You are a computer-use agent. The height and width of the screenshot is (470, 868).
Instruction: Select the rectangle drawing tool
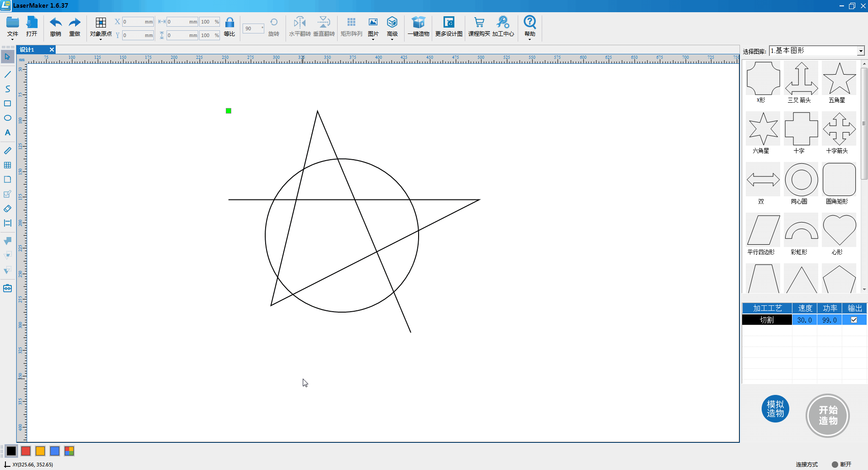(x=7, y=103)
